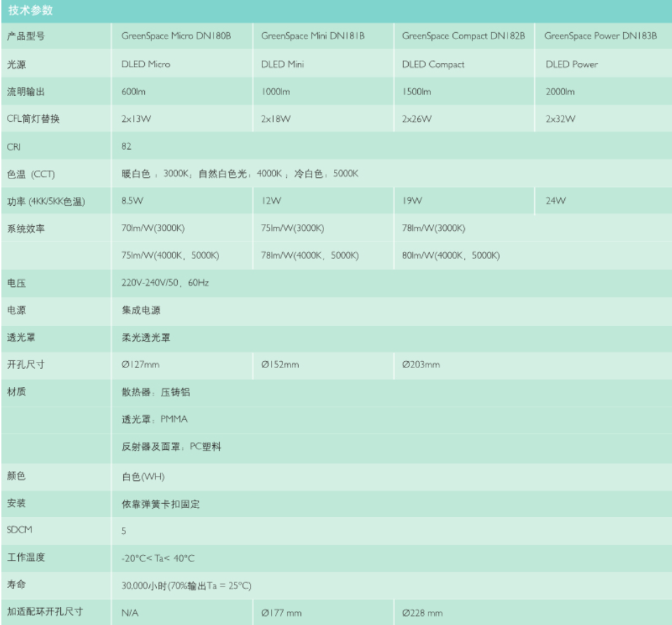Select the 加适配环开孔尺寸 row label
672x625 pixels.
(45, 612)
